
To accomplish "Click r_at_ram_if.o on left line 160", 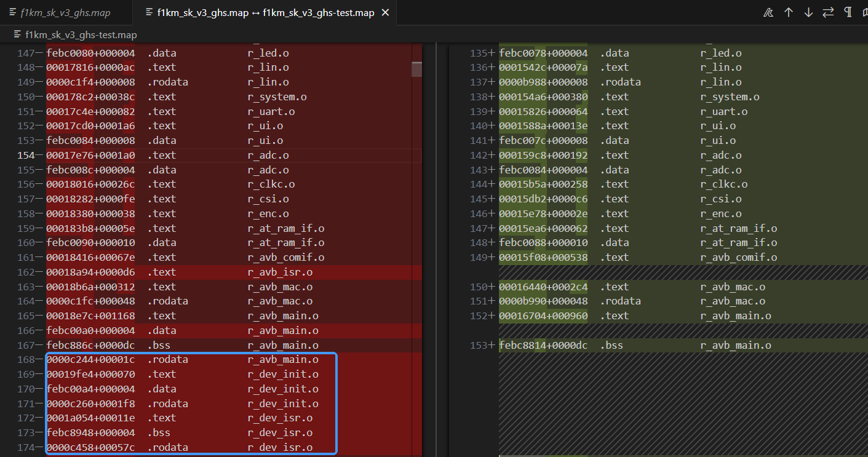I will (x=286, y=243).
